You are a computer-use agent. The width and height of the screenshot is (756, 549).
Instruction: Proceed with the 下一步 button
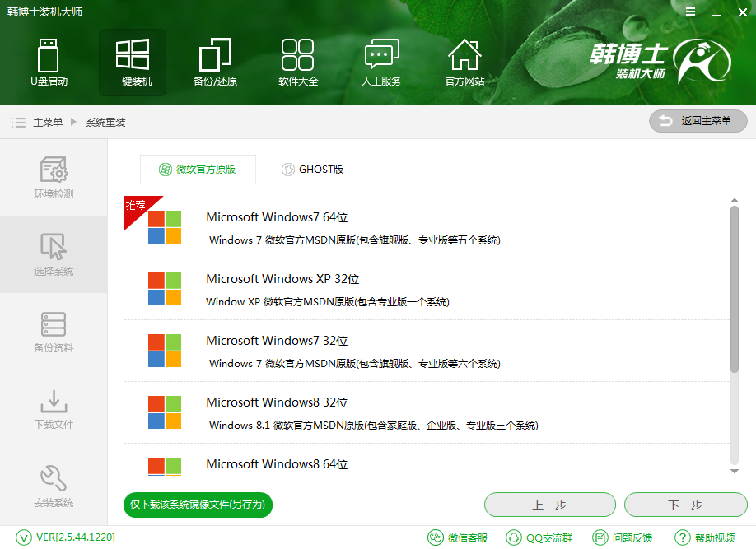(686, 505)
